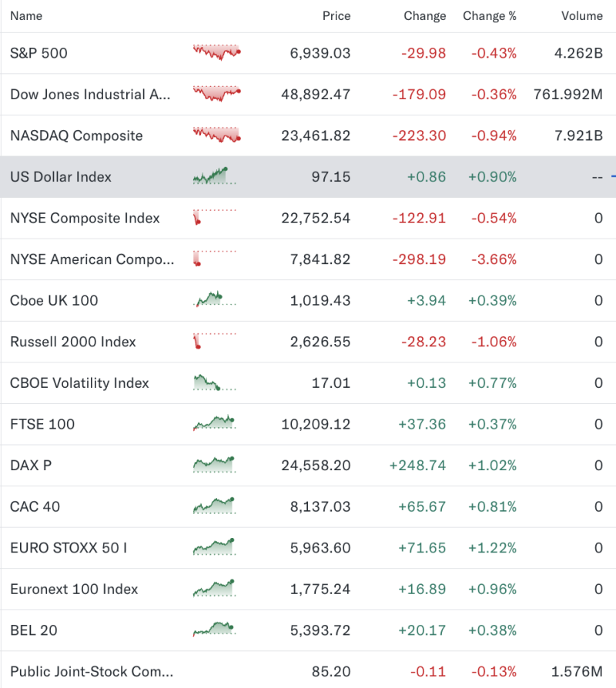Open EURO STOXX 50 I details

click(x=69, y=548)
